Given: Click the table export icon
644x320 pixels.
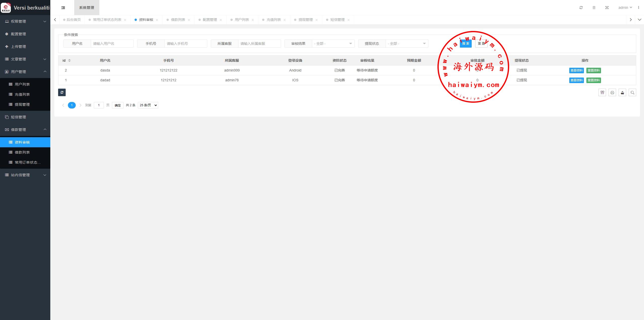Looking at the screenshot, I should coord(622,93).
